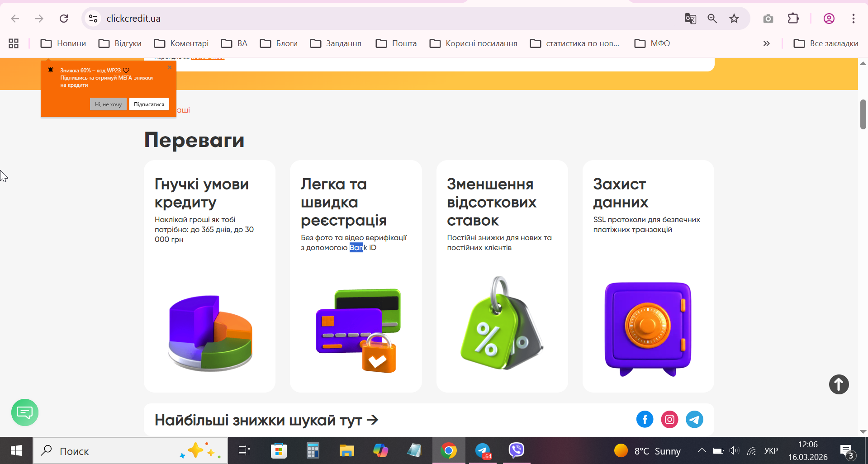868x464 pixels.
Task: Close the orange discount notification popup
Action: 170,67
